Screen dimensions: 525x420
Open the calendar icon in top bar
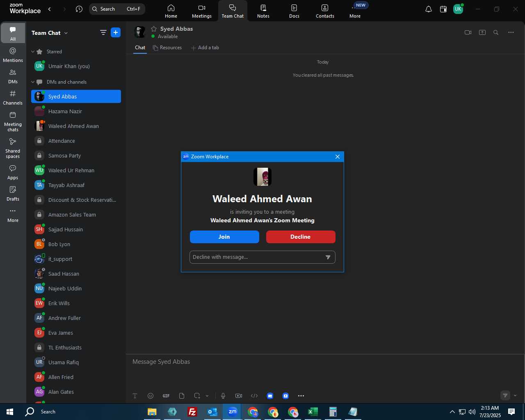click(x=443, y=9)
